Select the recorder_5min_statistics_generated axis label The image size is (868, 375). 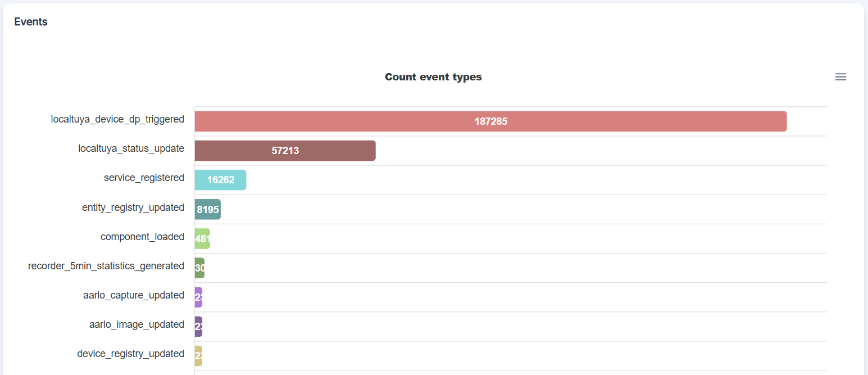(106, 266)
